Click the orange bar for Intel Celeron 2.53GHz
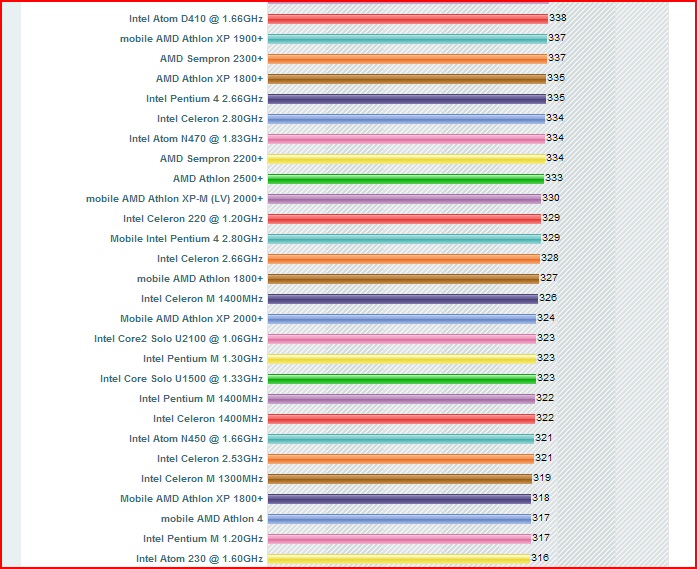Viewport: 697px width, 569px height. pyautogui.click(x=401, y=459)
